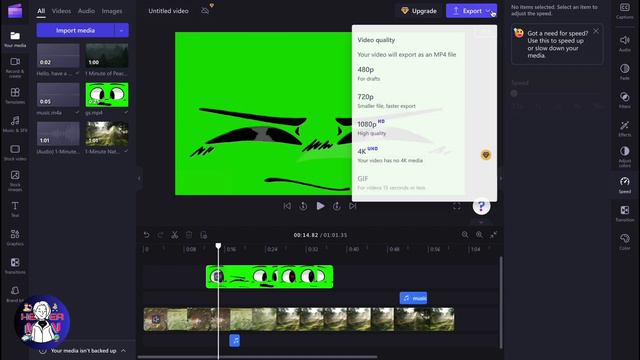The width and height of the screenshot is (640, 360).
Task: Skip to the start of video
Action: click(x=287, y=206)
